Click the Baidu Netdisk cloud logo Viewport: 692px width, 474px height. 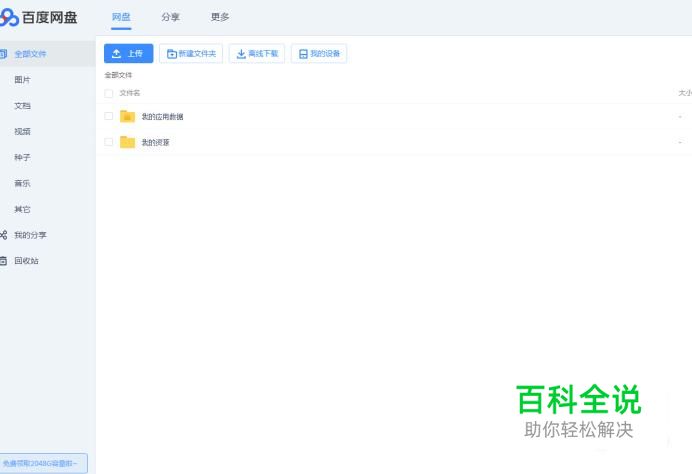(x=9, y=18)
